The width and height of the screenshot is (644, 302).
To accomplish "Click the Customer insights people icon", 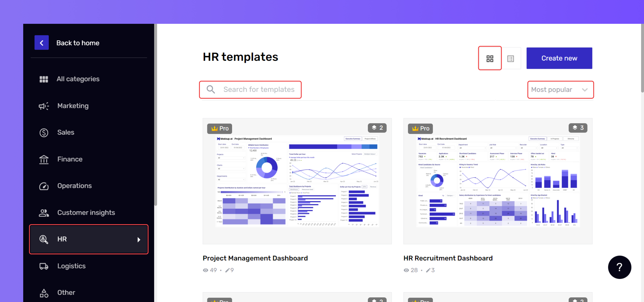I will [44, 213].
